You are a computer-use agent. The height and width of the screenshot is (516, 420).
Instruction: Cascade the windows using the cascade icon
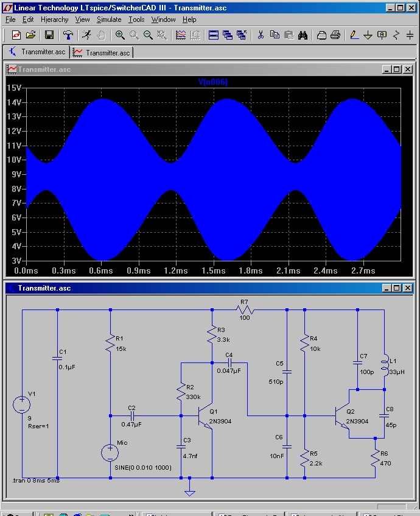[228, 35]
